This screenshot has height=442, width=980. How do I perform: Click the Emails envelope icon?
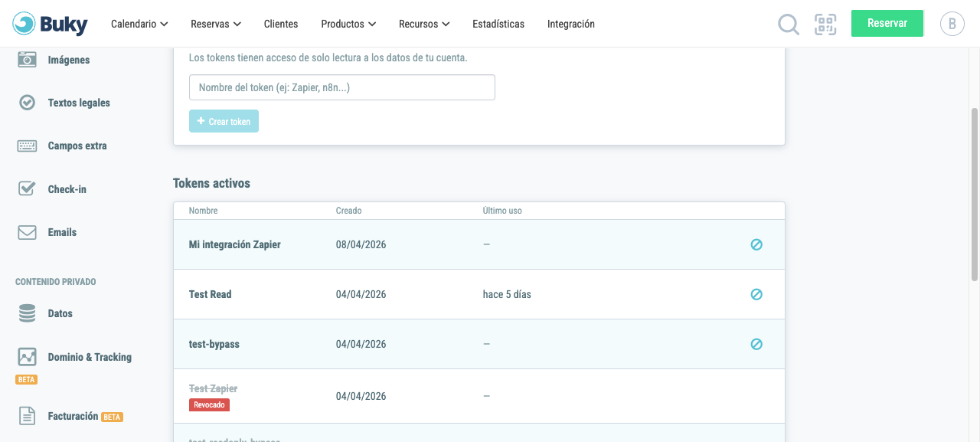pos(27,232)
